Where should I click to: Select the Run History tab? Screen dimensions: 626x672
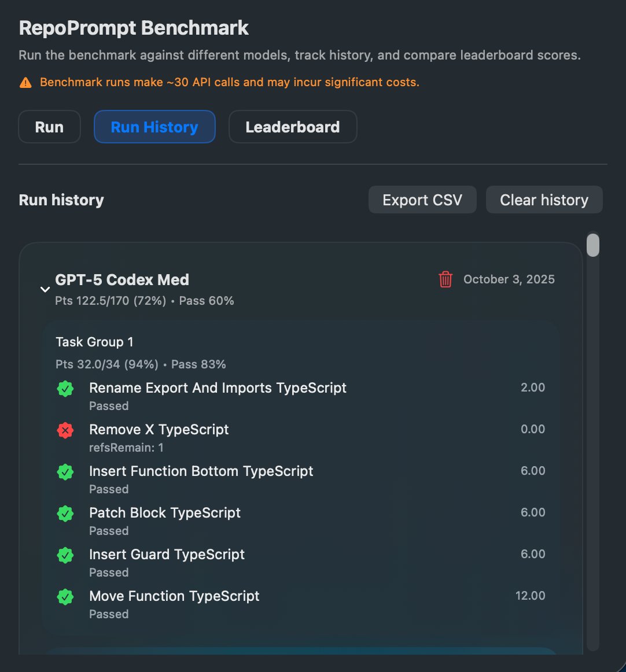154,127
